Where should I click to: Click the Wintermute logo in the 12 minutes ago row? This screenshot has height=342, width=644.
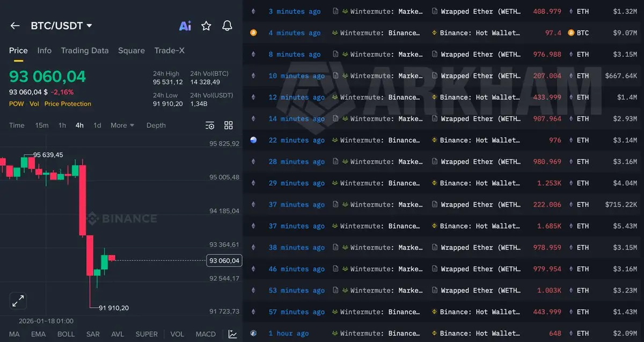click(335, 97)
